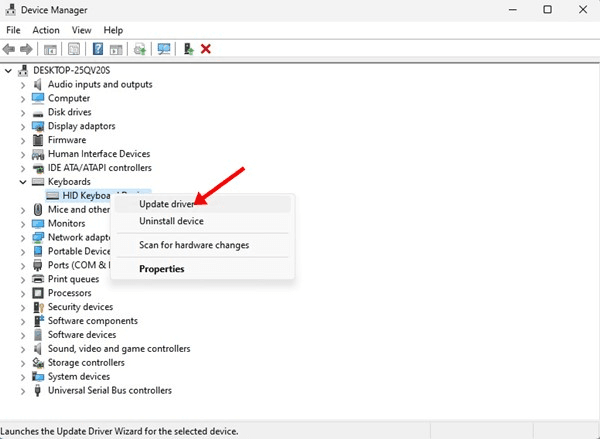Viewport: 600px width, 439px height.
Task: Open the File menu
Action: (13, 30)
